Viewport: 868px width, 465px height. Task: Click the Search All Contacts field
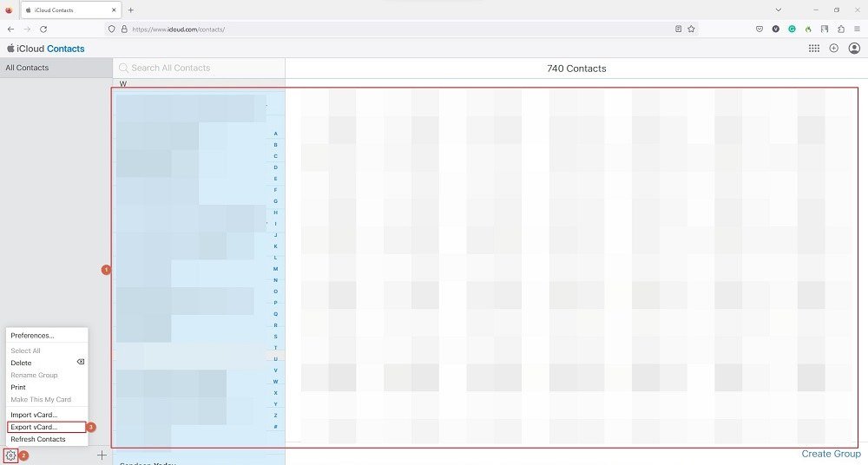pyautogui.click(x=200, y=68)
